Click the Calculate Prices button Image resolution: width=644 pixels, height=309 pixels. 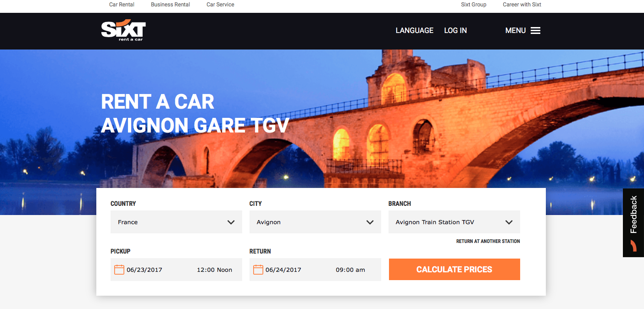[454, 270]
